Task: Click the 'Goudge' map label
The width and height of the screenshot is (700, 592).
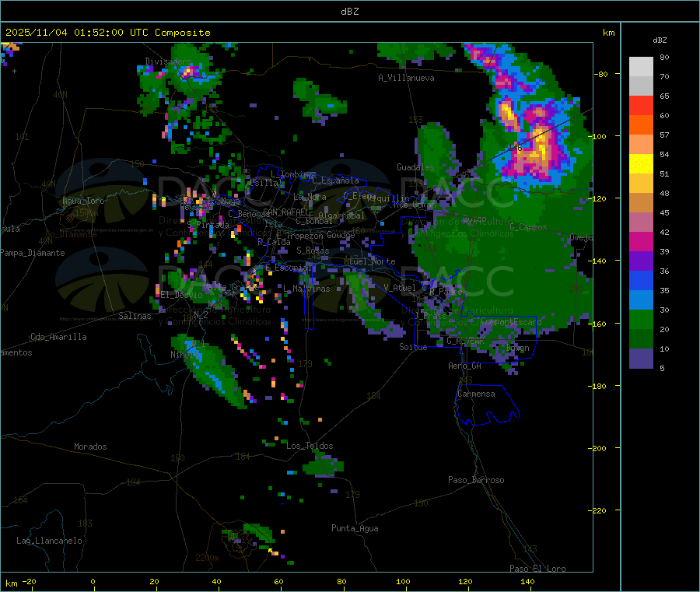Action: (341, 235)
